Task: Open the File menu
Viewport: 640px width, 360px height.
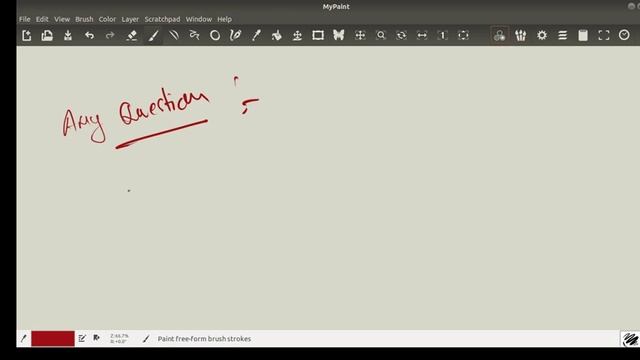Action: (x=24, y=19)
